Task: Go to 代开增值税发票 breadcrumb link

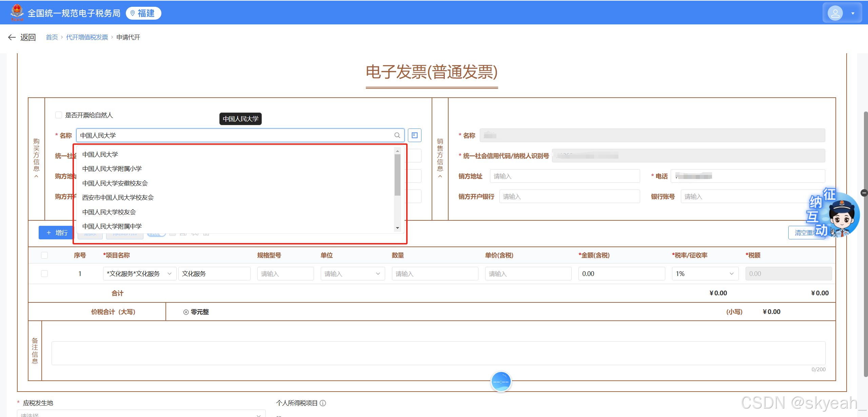Action: 87,37
